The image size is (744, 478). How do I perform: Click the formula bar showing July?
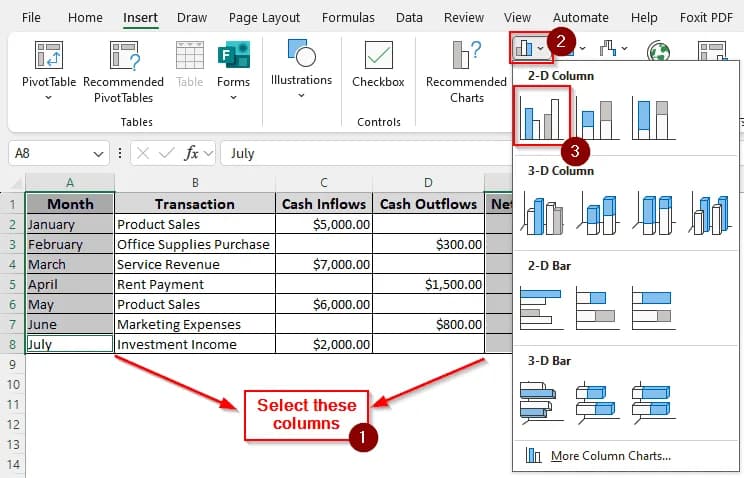point(365,153)
